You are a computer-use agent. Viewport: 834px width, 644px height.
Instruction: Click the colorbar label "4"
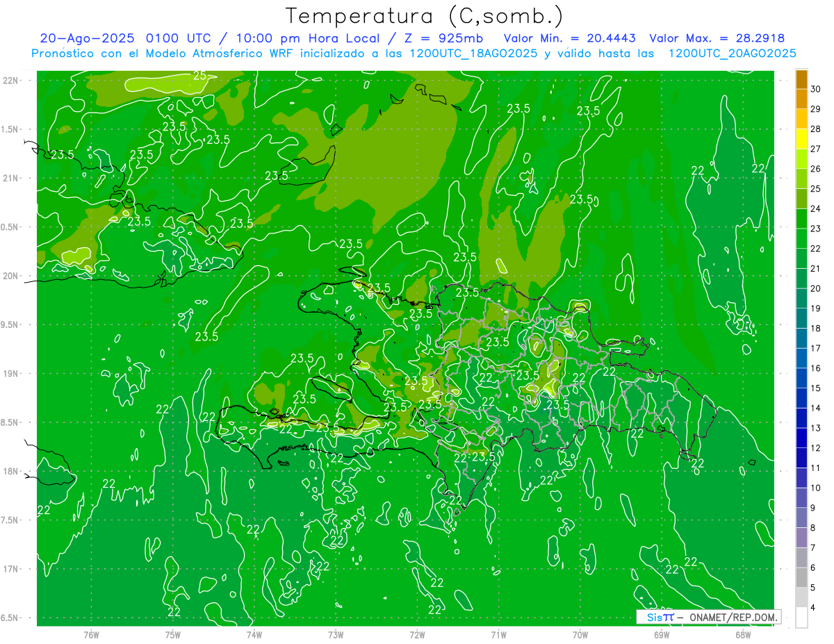(813, 608)
